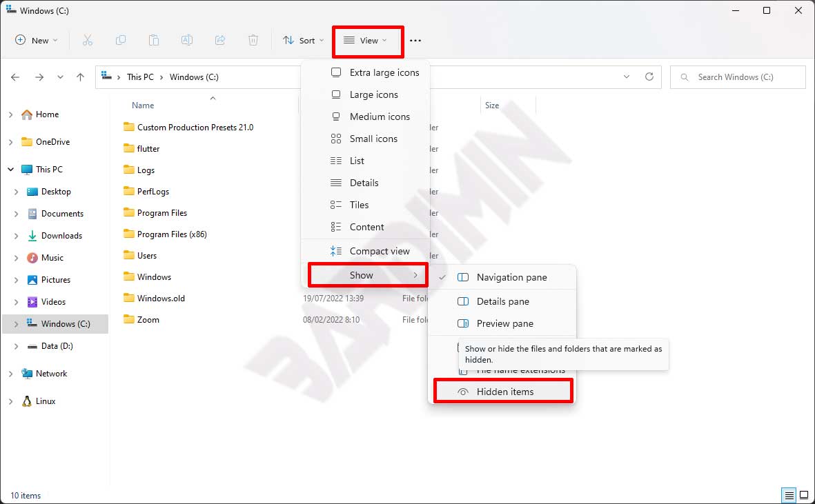Open the See more ellipsis menu
Viewport: 815px width, 504px height.
[415, 40]
